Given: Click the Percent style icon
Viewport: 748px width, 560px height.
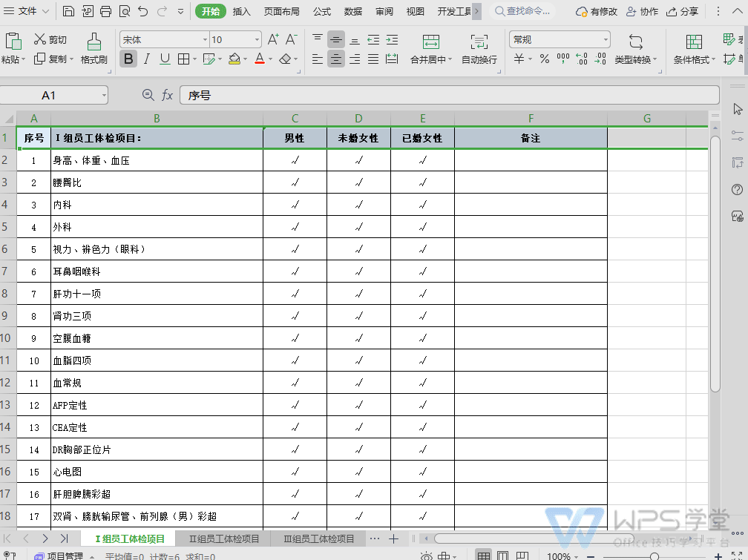Looking at the screenshot, I should [x=545, y=59].
